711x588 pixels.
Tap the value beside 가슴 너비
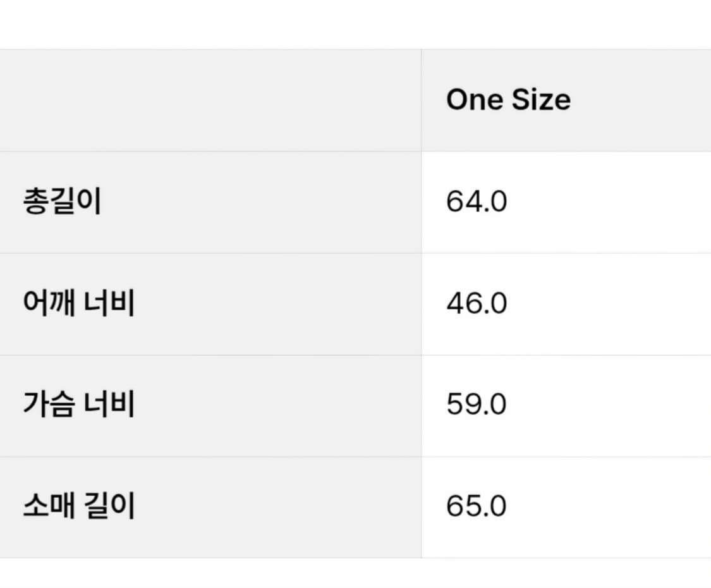point(477,405)
